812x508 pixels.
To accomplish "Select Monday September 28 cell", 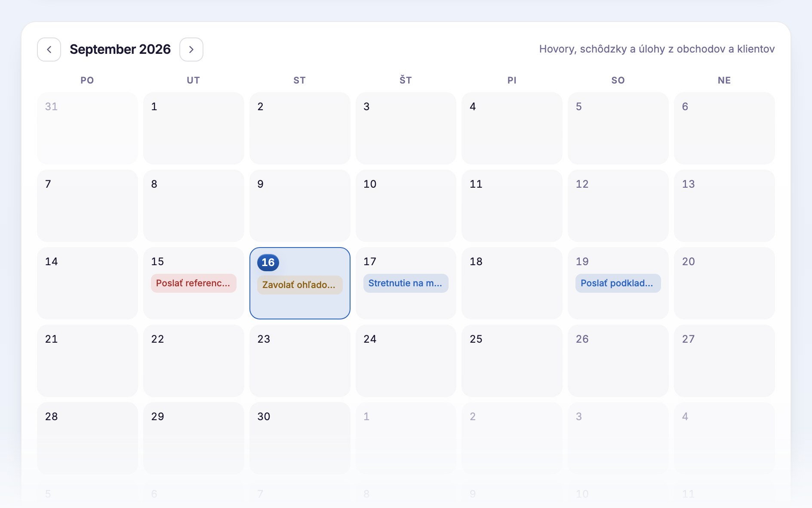I will (87, 438).
